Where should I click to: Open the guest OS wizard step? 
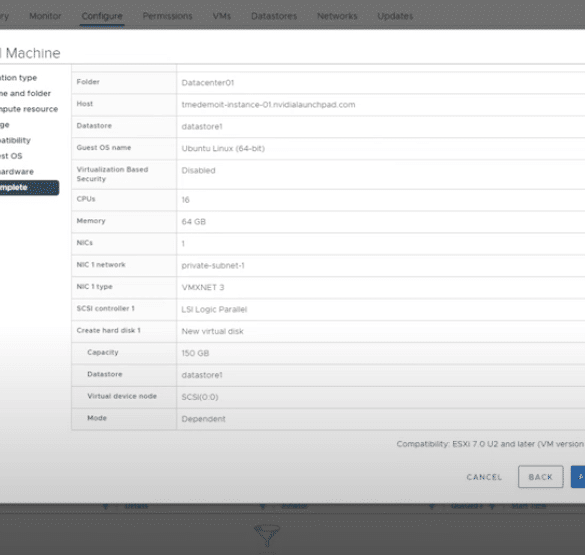point(11,156)
